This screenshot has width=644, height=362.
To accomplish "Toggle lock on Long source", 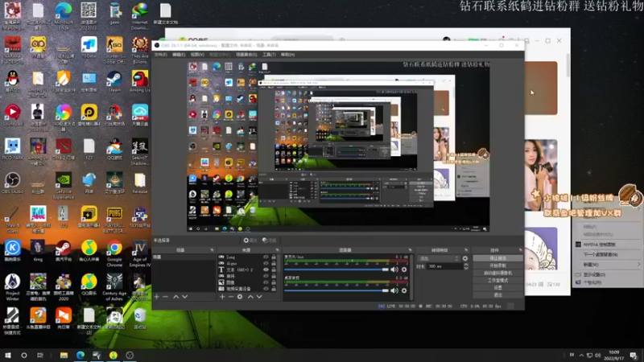I will (274, 257).
